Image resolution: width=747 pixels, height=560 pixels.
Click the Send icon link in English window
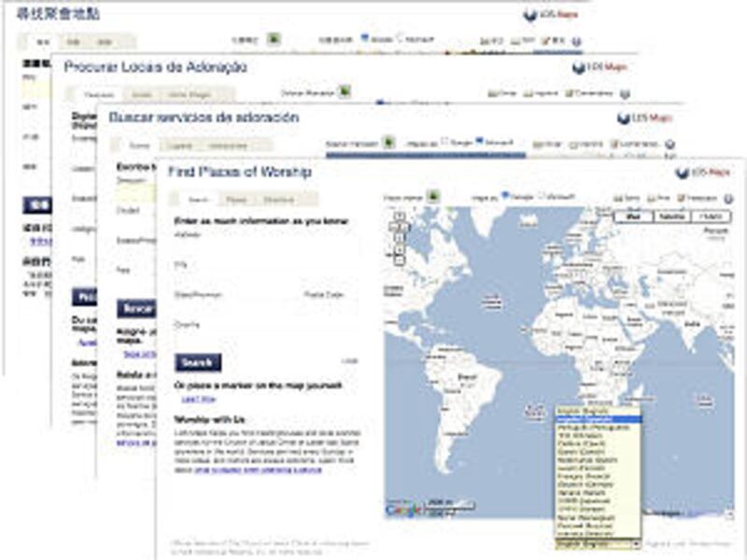626,198
